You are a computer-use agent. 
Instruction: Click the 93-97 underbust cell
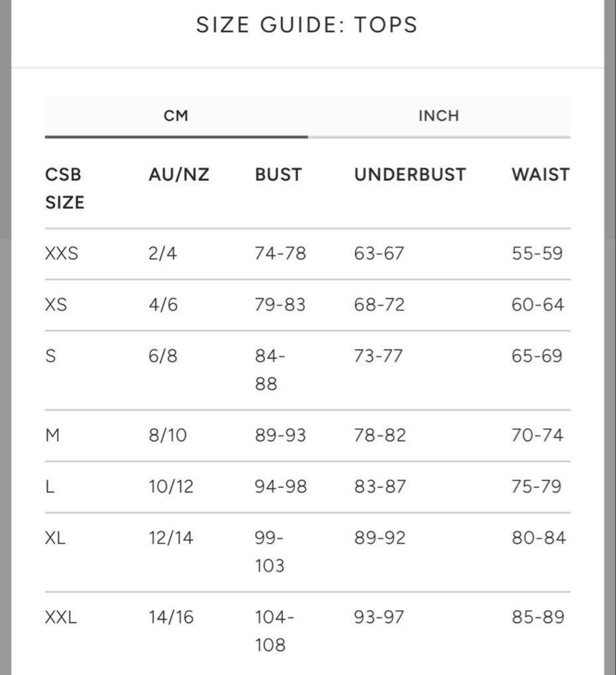[380, 617]
